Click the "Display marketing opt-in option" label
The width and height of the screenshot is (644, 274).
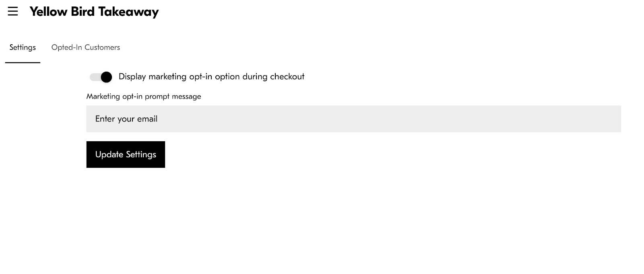coord(211,76)
